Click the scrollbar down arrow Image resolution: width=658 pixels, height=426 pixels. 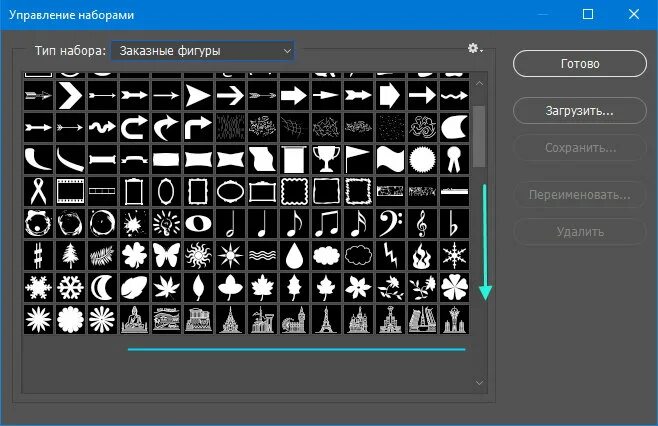click(480, 383)
